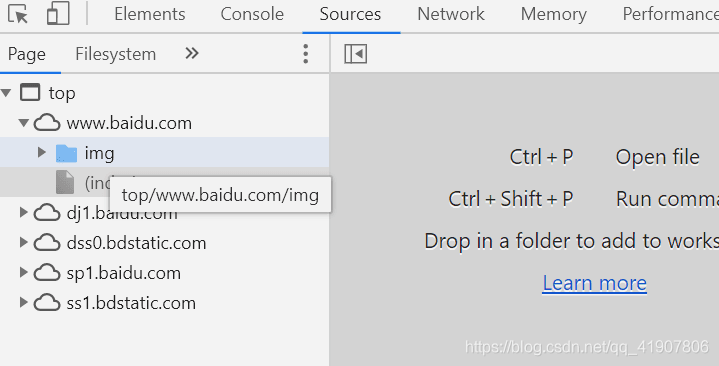The height and width of the screenshot is (366, 719).
Task: Expand the sp1.baidu.com domain arrow
Action: 23,272
